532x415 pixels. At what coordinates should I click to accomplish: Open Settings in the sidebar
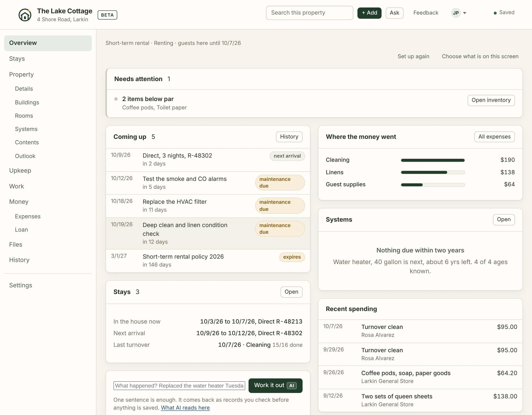pyautogui.click(x=48, y=285)
